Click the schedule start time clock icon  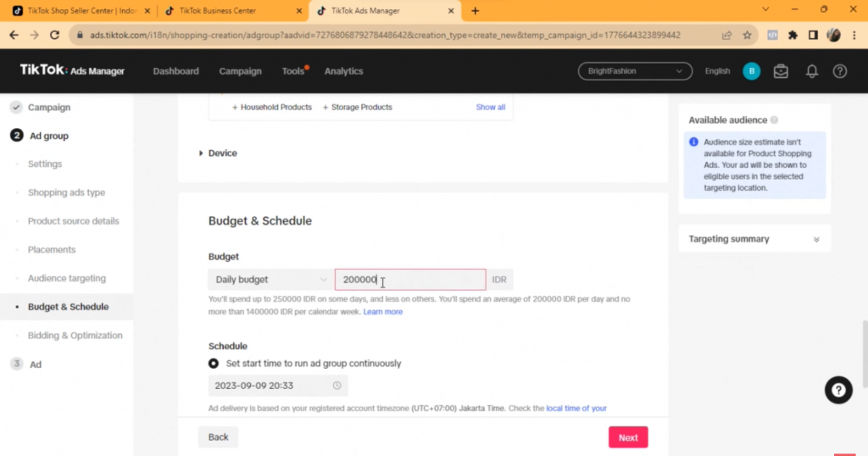tap(337, 386)
